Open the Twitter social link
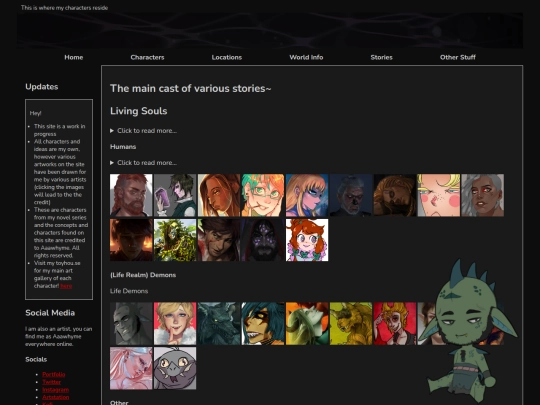Viewport: 540px width, 405px height. tap(51, 382)
